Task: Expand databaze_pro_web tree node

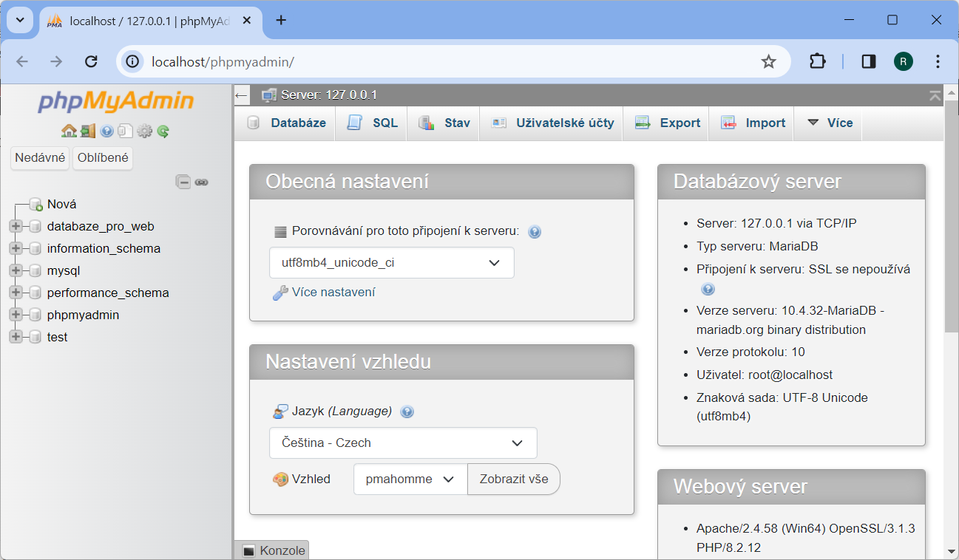Action: click(16, 226)
